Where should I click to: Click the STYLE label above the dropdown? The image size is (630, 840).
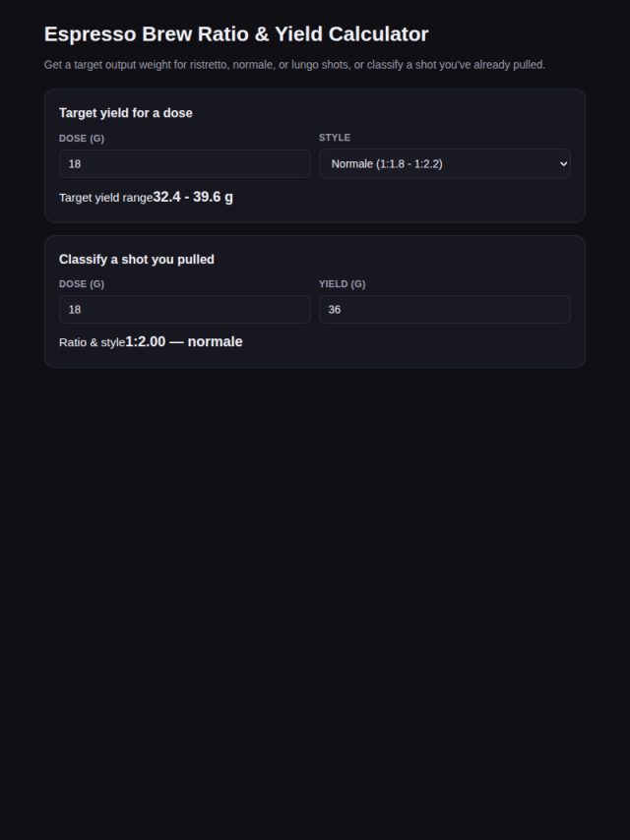pos(335,138)
